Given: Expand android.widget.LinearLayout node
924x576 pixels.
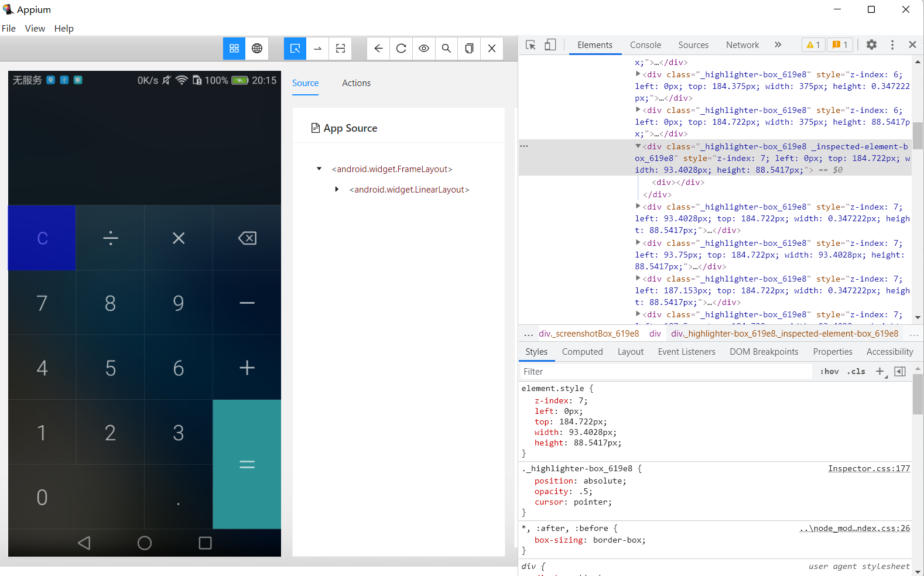Looking at the screenshot, I should (x=337, y=190).
